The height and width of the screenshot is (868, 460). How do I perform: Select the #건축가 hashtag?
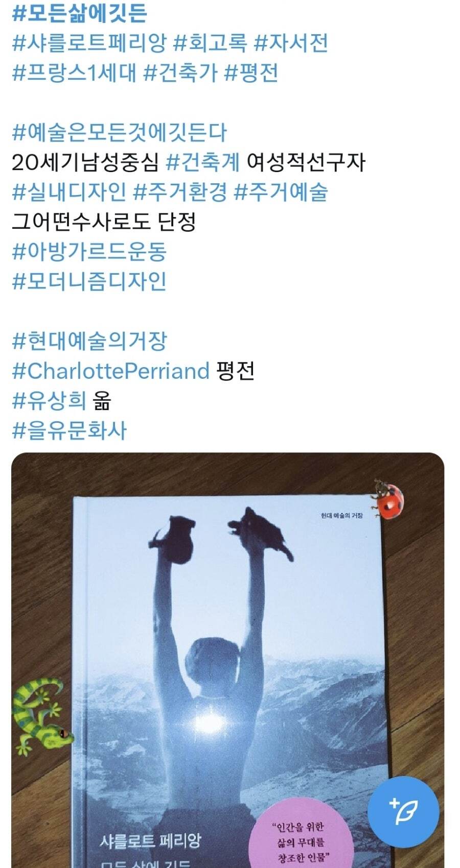tap(181, 73)
